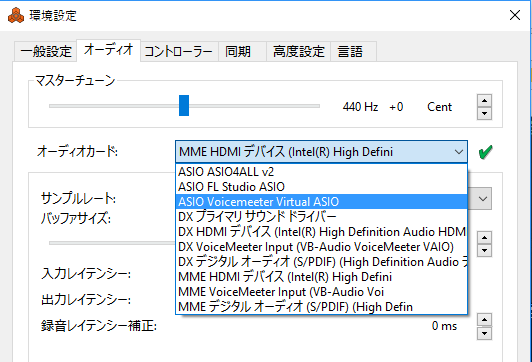
Task: Raise 録音レイテンシー補正 with up arrow
Action: click(x=484, y=320)
